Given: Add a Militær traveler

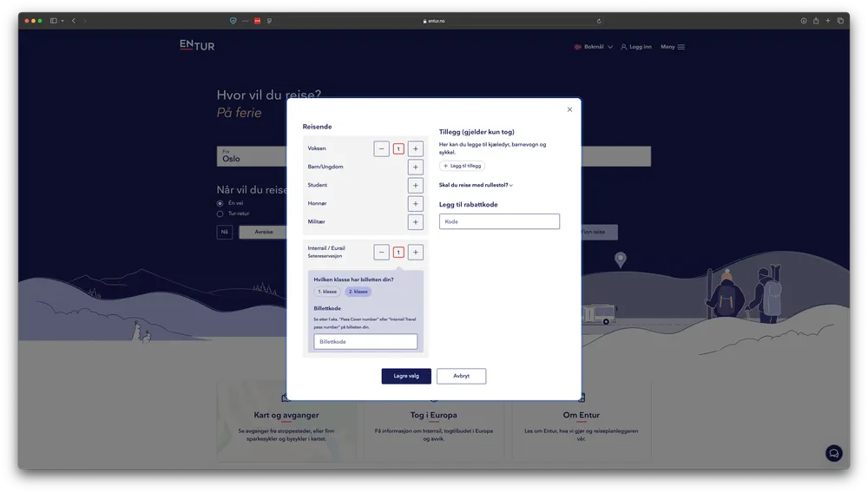Looking at the screenshot, I should point(416,221).
